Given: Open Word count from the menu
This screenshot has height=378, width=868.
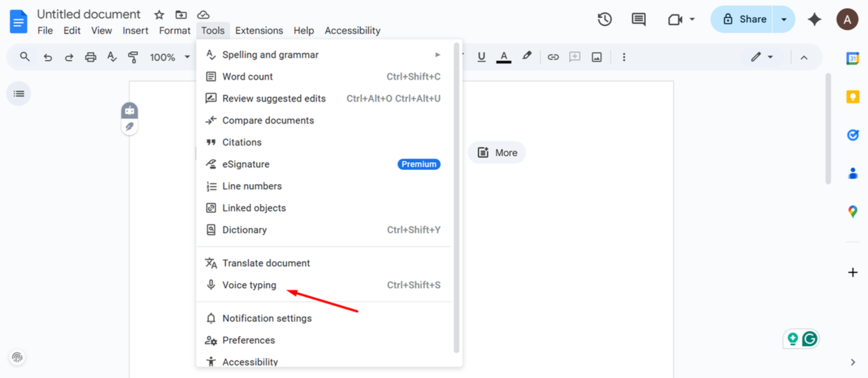Looking at the screenshot, I should pyautogui.click(x=247, y=76).
